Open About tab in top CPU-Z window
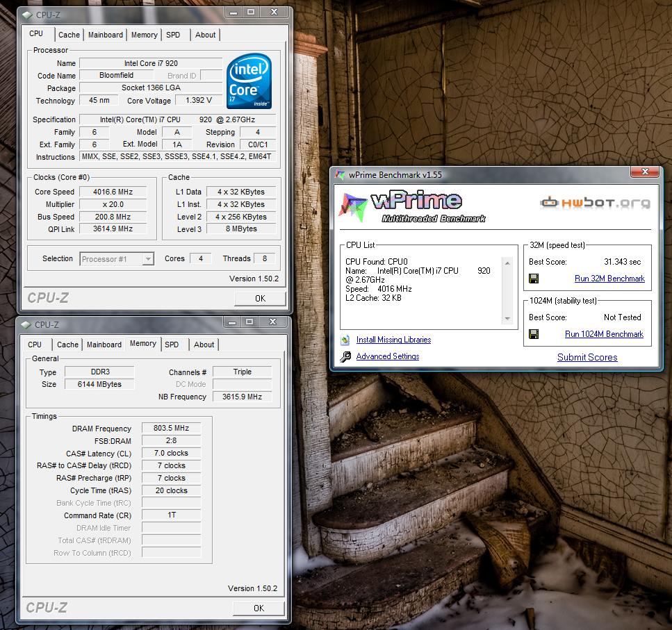Screen dimensions: 672x630 coord(205,35)
